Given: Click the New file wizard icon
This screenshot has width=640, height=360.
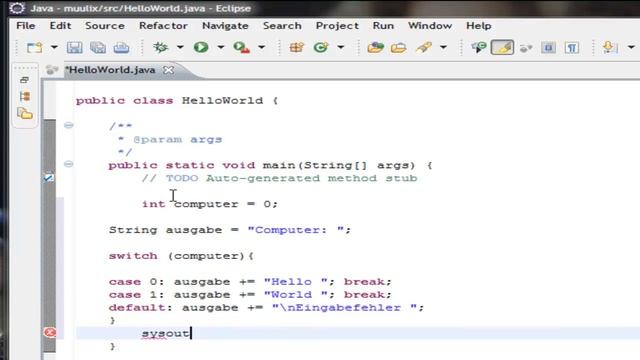Looking at the screenshot, I should 34,47.
